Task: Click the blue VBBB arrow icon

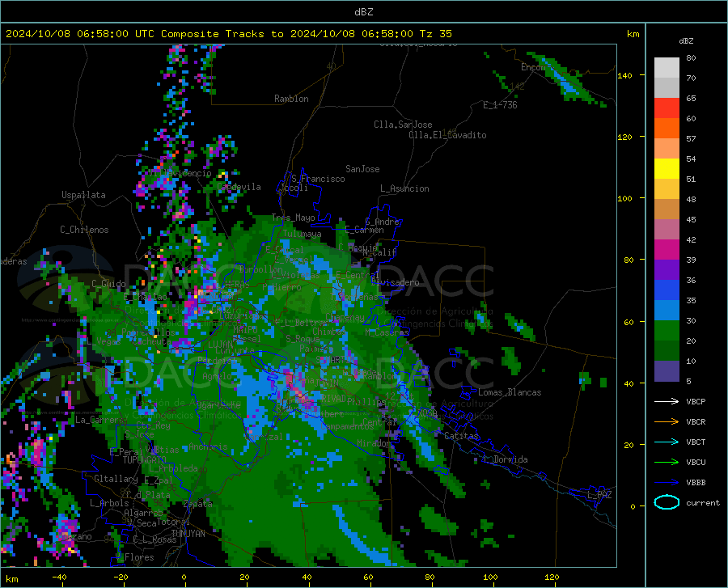Action: pos(667,483)
